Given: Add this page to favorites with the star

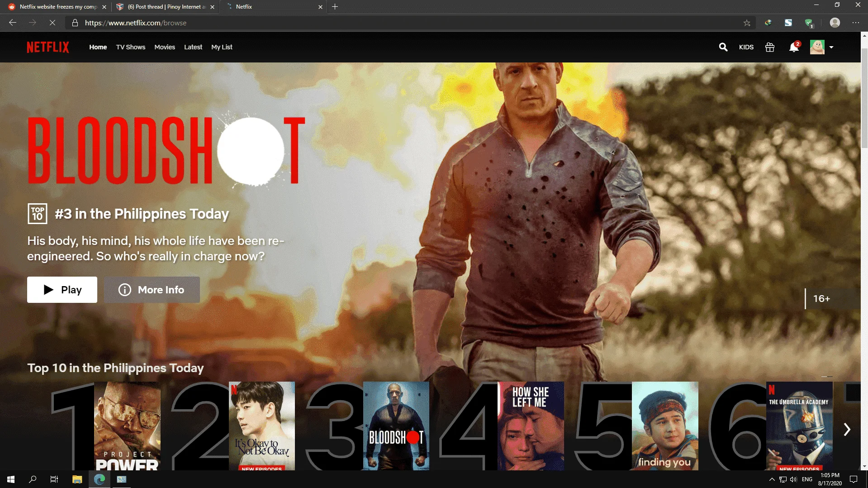Looking at the screenshot, I should [x=747, y=23].
